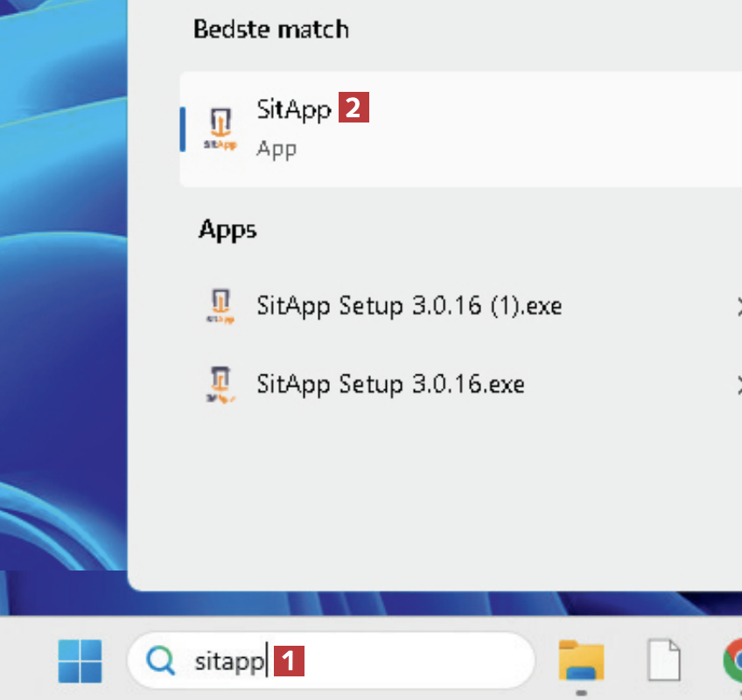742x700 pixels.
Task: Select the SitApp Setup 3.0.16 (1).exe label
Action: coord(409,306)
